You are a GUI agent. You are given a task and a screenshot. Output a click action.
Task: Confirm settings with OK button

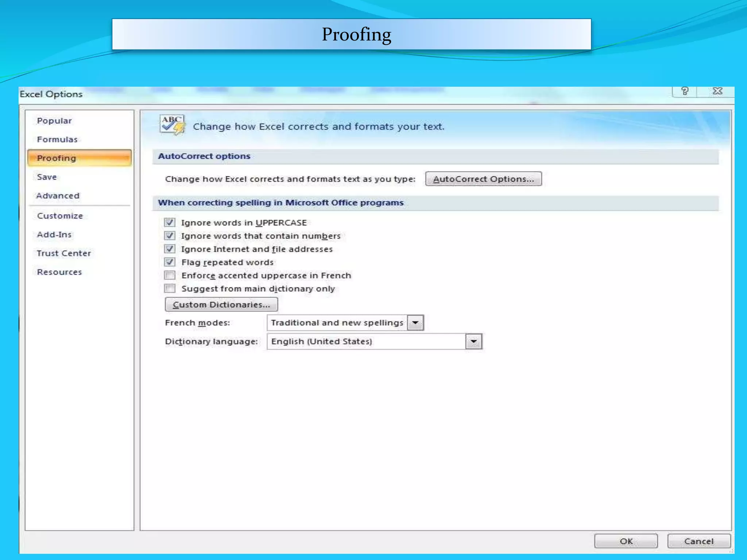626,541
